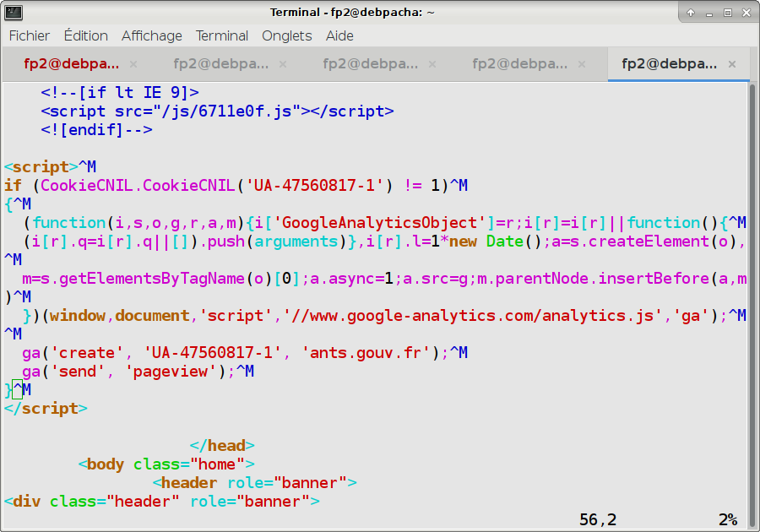Click 'a.async=1' in the code
Image resolution: width=760 pixels, height=532 pixels.
pyautogui.click(x=352, y=279)
